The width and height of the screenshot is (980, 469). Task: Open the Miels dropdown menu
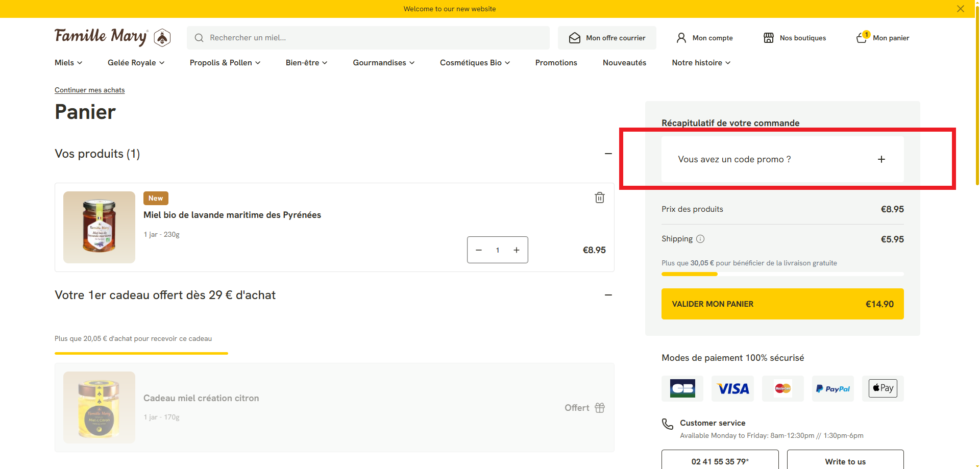click(68, 63)
